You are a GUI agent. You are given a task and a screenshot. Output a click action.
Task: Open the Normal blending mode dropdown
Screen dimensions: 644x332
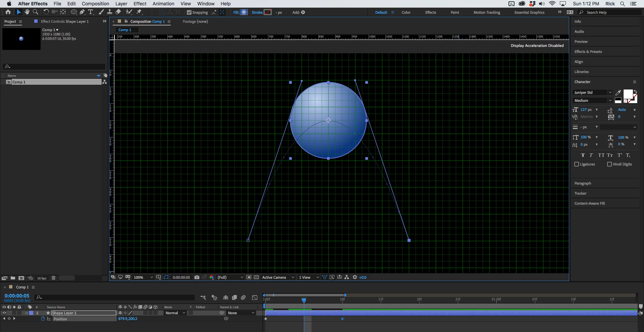[175, 313]
